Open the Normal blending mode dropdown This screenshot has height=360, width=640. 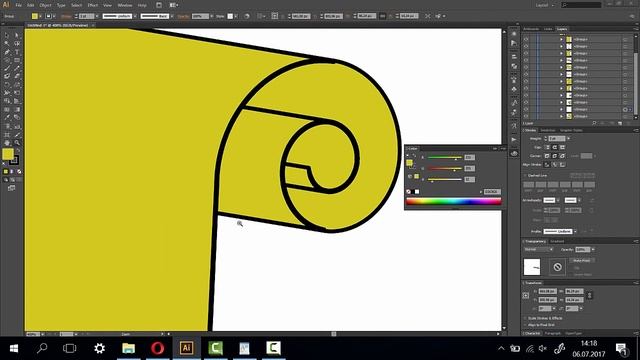tap(538, 249)
